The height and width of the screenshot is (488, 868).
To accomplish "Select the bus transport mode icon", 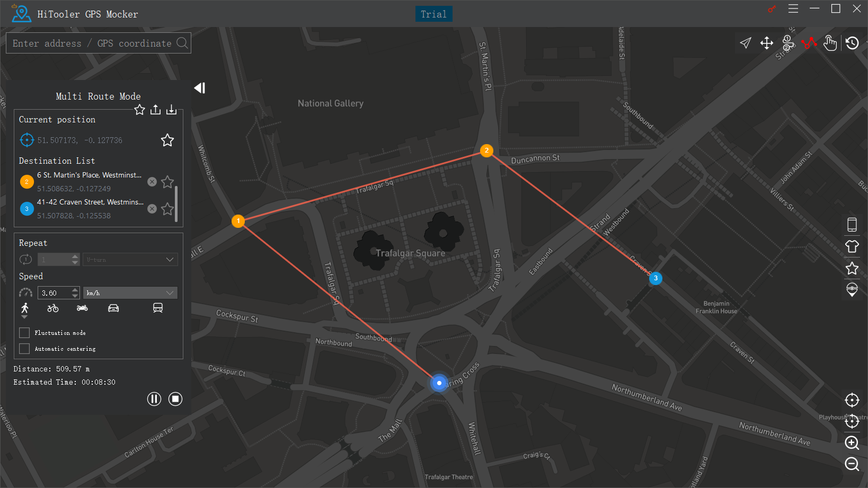I will click(158, 307).
